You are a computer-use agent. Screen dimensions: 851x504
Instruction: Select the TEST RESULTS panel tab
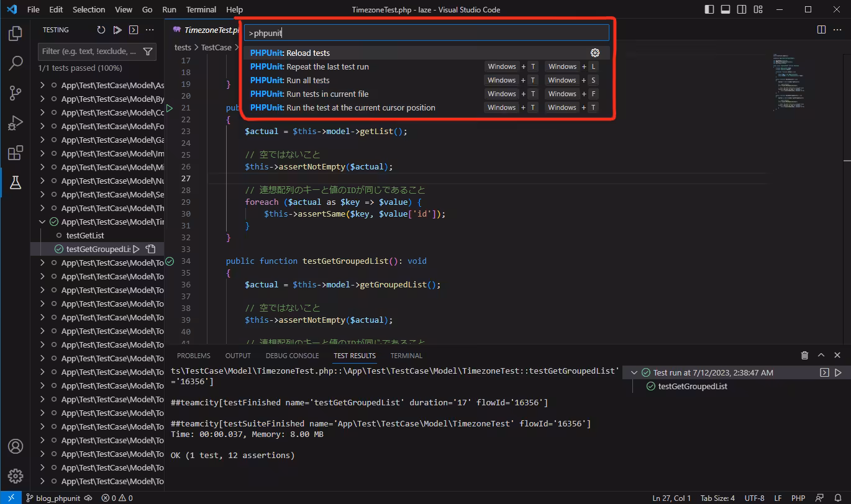pyautogui.click(x=355, y=356)
